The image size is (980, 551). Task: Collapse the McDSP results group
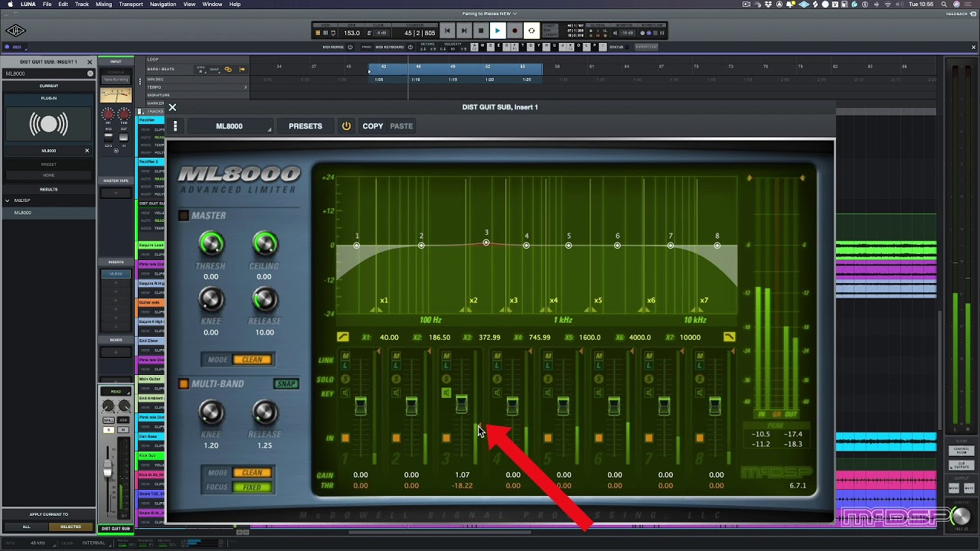[x=7, y=201]
